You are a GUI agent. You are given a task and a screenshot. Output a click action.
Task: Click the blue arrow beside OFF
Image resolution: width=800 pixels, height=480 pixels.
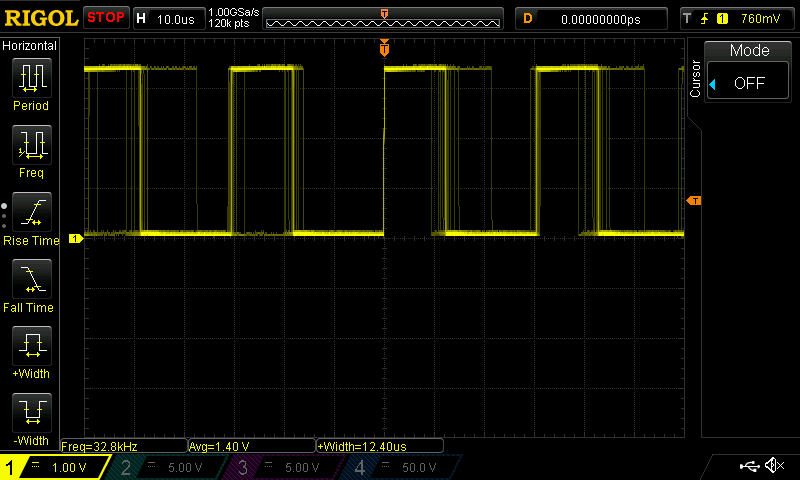(x=713, y=84)
